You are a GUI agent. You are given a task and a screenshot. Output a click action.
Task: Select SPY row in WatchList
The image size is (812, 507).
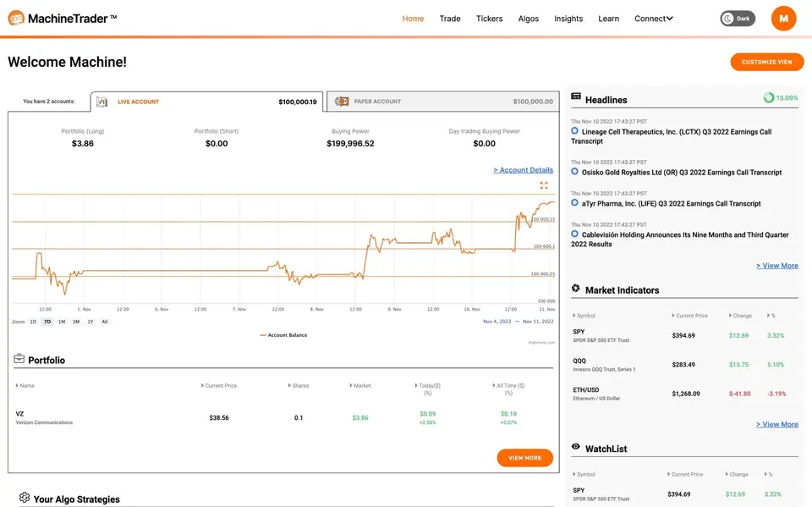(x=684, y=494)
